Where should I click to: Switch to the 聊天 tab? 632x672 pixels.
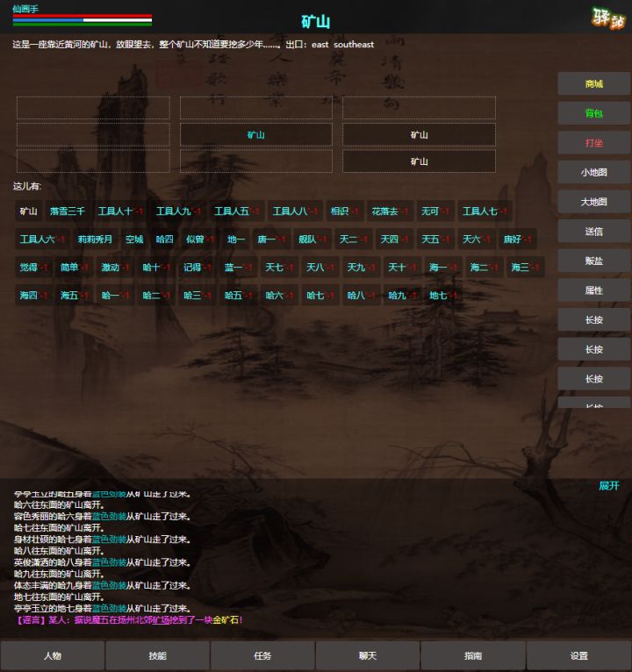coord(368,655)
